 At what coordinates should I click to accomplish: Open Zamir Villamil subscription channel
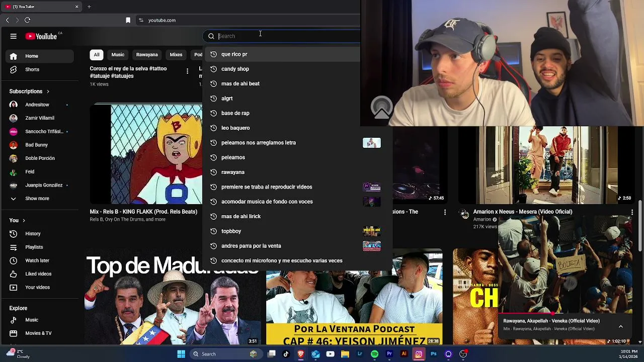(40, 118)
